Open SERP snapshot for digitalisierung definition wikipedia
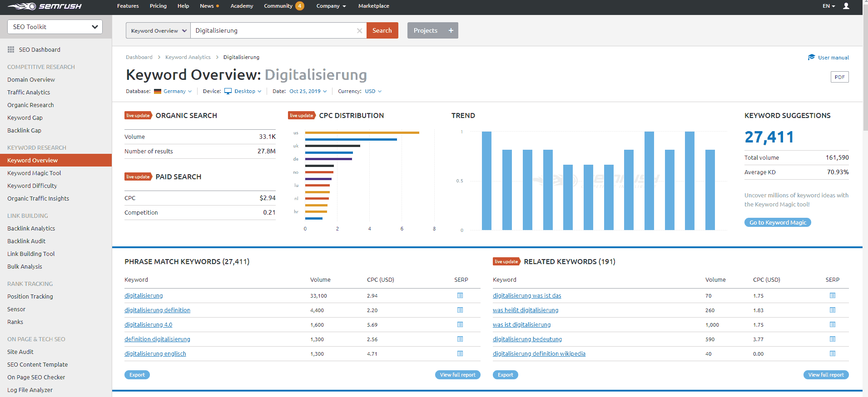 (x=833, y=353)
